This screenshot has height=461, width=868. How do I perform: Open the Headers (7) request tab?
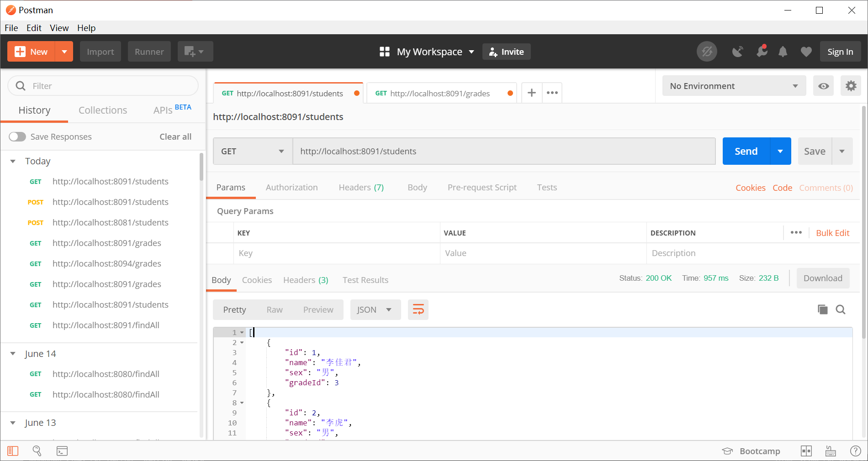[361, 188]
